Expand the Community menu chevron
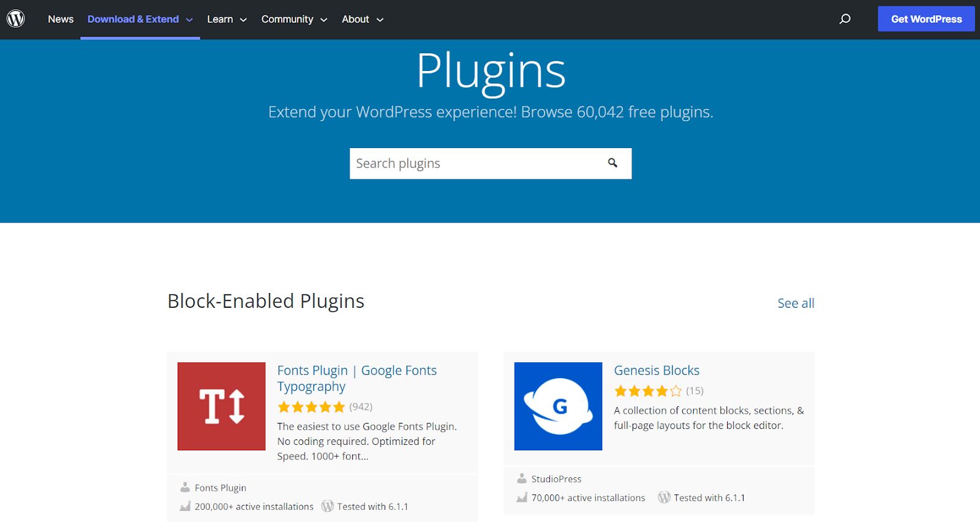Screen dimensions: 980x522 (323, 20)
